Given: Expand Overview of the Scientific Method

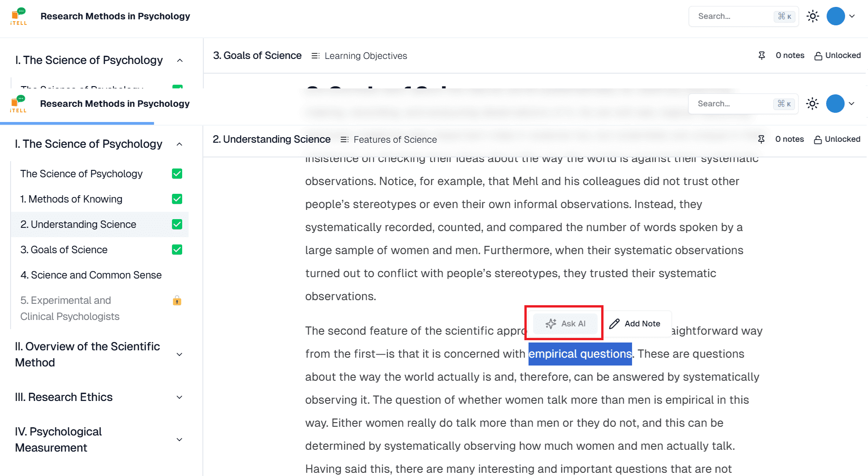Looking at the screenshot, I should pos(179,354).
